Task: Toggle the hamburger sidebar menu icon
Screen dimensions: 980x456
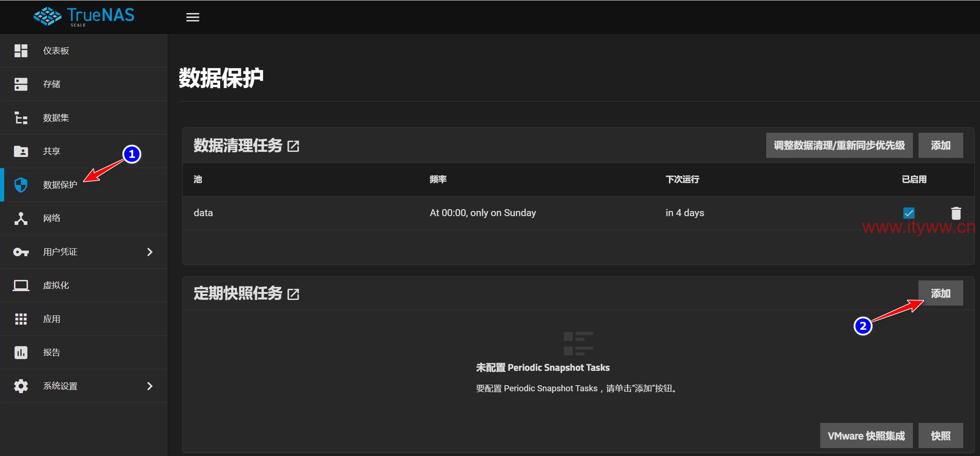Action: click(x=193, y=17)
